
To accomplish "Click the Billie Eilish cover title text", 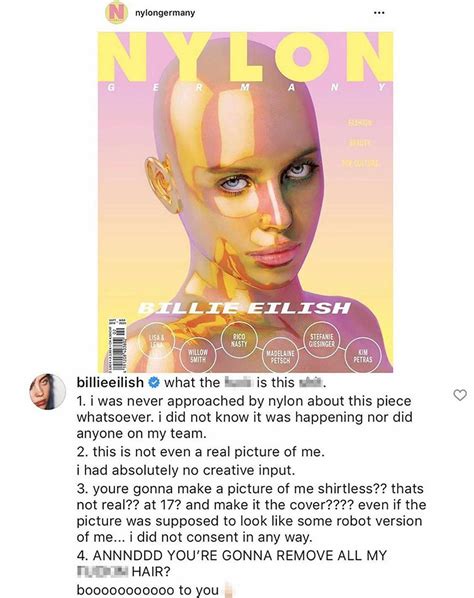I will [x=244, y=308].
